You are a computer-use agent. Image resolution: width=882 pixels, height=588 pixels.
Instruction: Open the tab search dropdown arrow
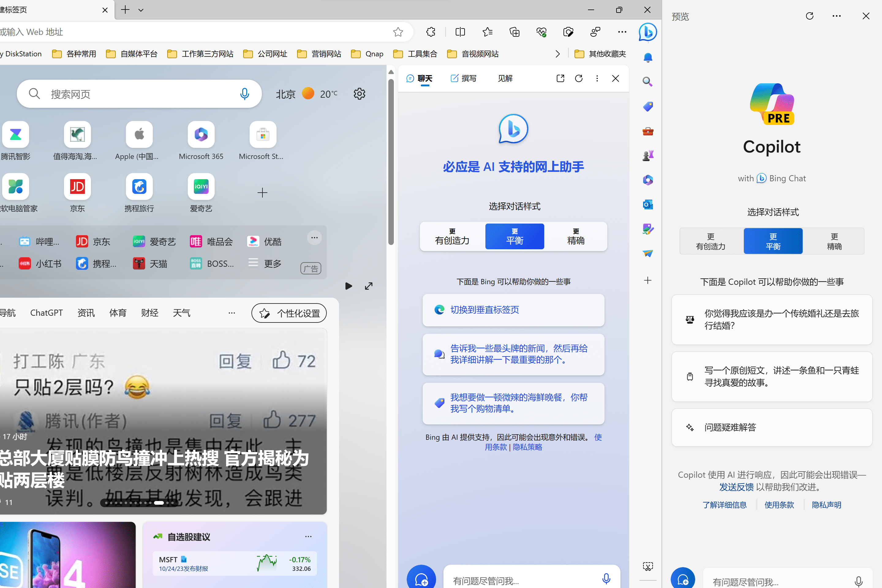141,10
